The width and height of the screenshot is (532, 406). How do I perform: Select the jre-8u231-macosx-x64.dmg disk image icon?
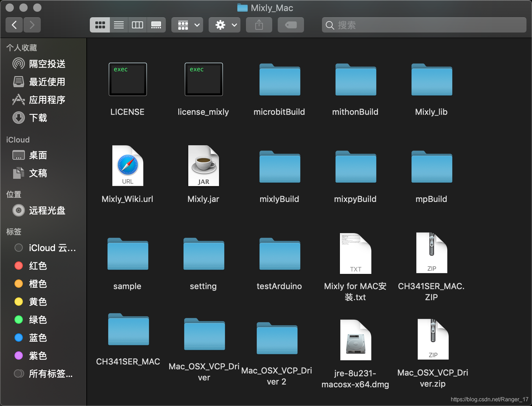point(356,340)
